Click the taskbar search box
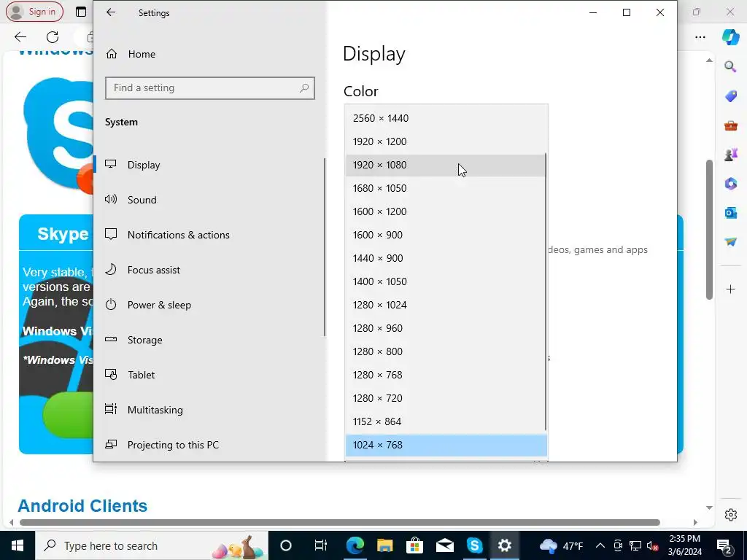This screenshot has width=747, height=560. click(x=152, y=545)
